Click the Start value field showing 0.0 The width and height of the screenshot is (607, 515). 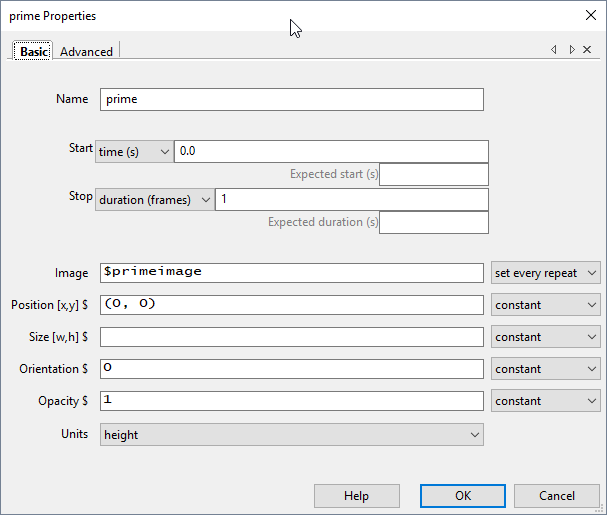coord(331,151)
